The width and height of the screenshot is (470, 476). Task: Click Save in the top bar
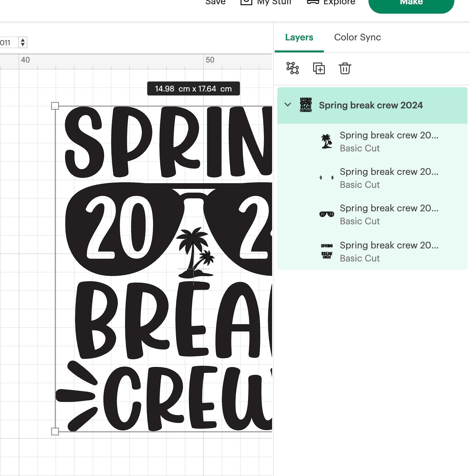[x=215, y=3]
